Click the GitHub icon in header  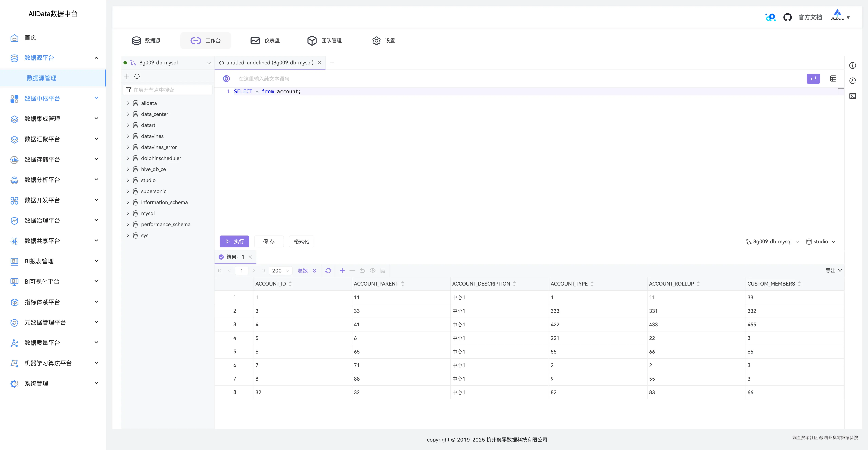coord(787,17)
